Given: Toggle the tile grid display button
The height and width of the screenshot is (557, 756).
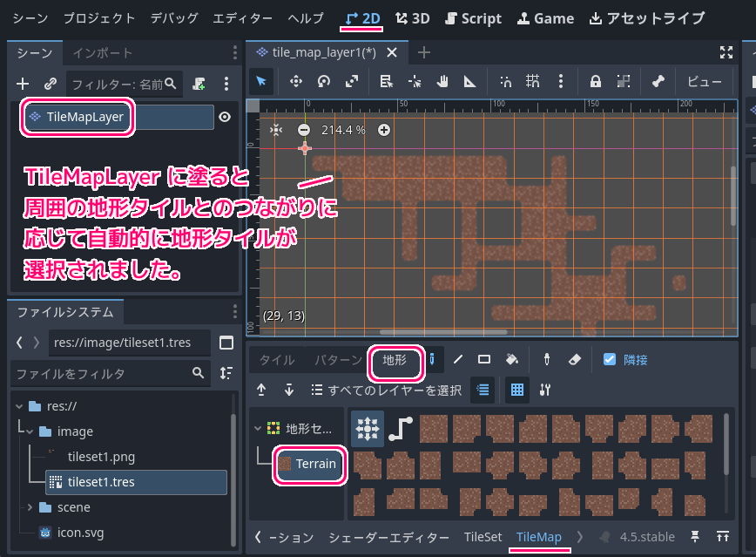Looking at the screenshot, I should coord(517,390).
